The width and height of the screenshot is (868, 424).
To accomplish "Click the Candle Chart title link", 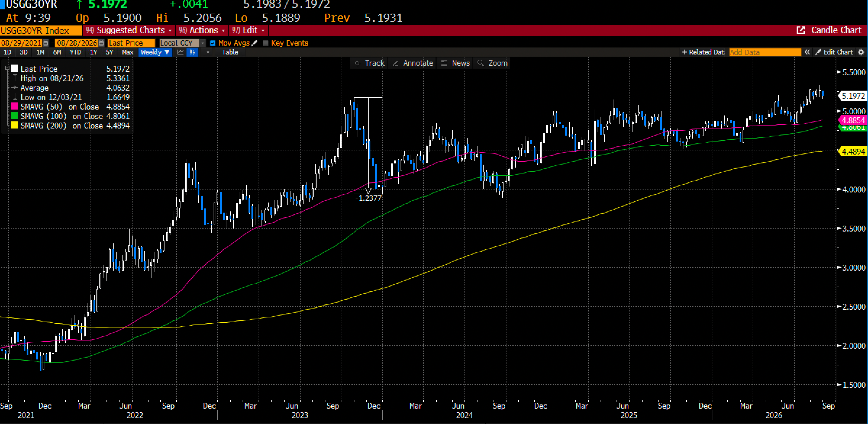I will tap(836, 30).
